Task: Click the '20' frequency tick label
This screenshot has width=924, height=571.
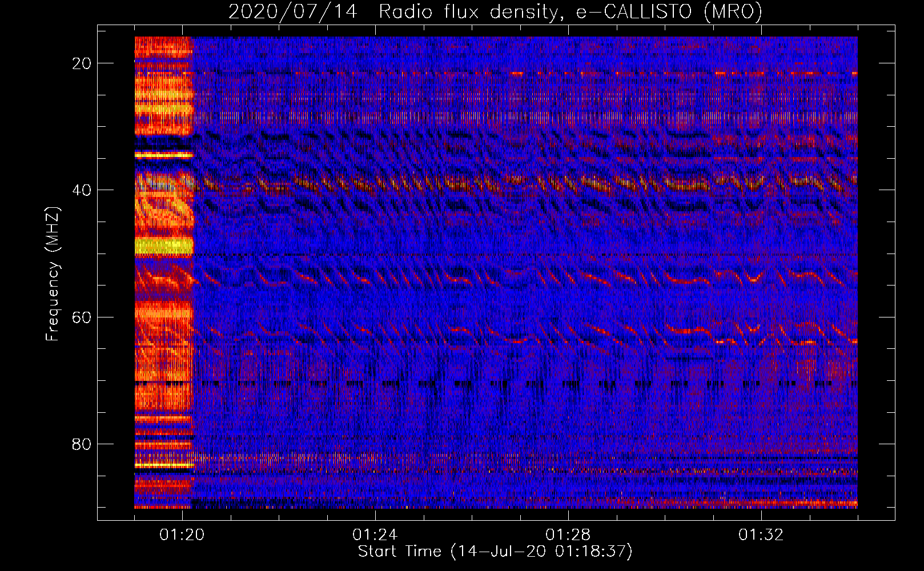Action: (x=82, y=63)
